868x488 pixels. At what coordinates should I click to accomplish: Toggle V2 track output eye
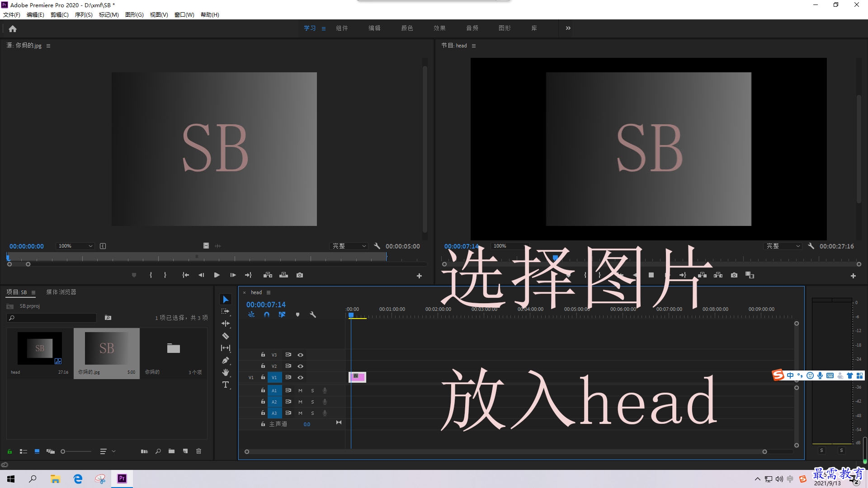[x=300, y=366]
